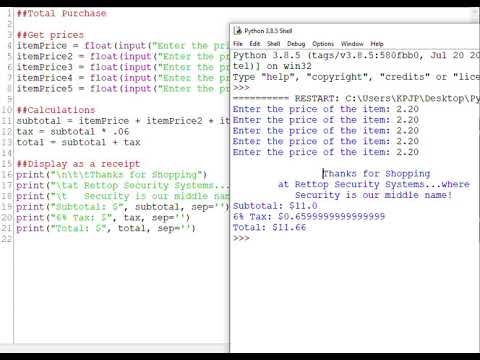The width and height of the screenshot is (480, 360).
Task: Click the tax = subtotal * .06 line
Action: tap(73, 131)
